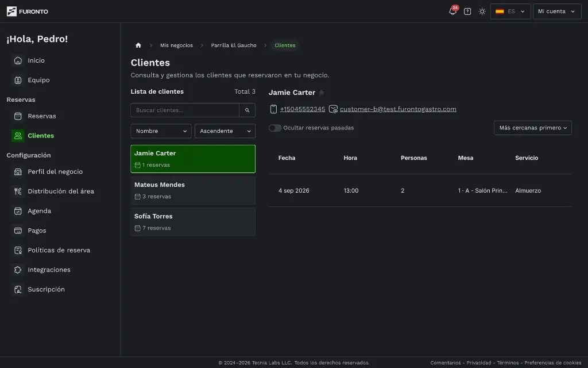Open Integraciones in the sidebar
Image resolution: width=588 pixels, height=368 pixels.
[x=49, y=270]
